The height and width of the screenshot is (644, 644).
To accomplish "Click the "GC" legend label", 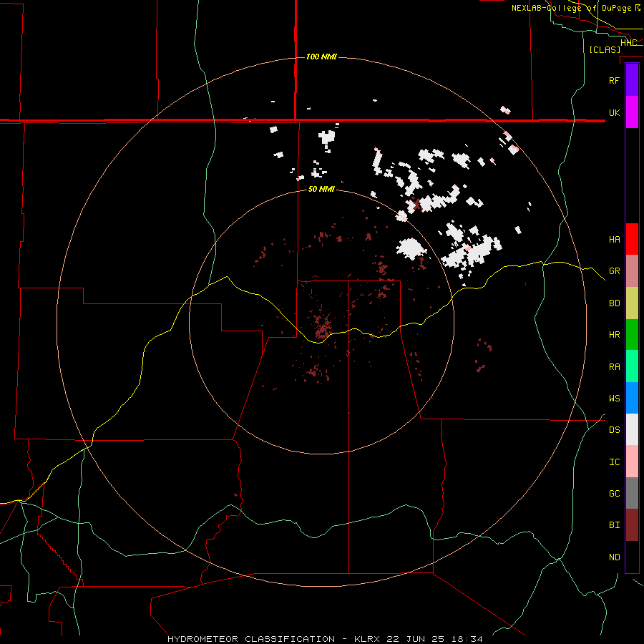I will point(615,494).
